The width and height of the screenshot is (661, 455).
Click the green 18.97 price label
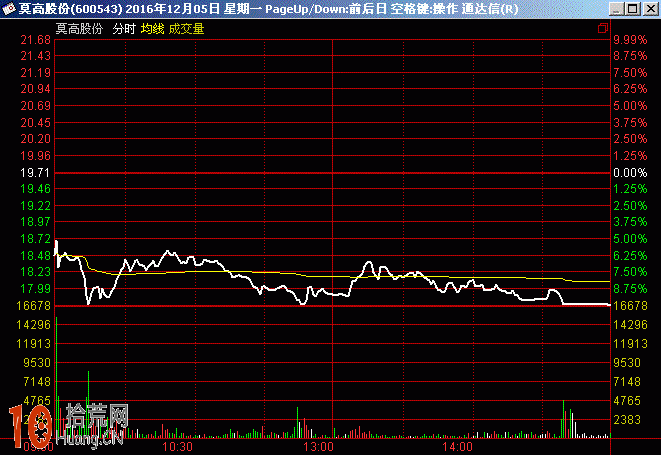point(35,221)
